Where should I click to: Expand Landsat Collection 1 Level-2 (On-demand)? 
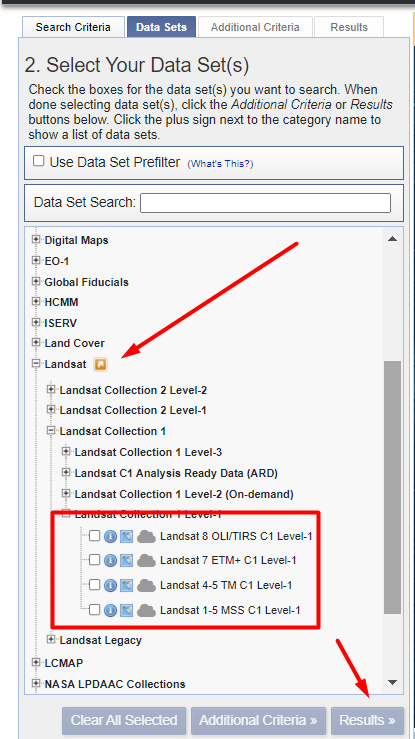[x=66, y=493]
